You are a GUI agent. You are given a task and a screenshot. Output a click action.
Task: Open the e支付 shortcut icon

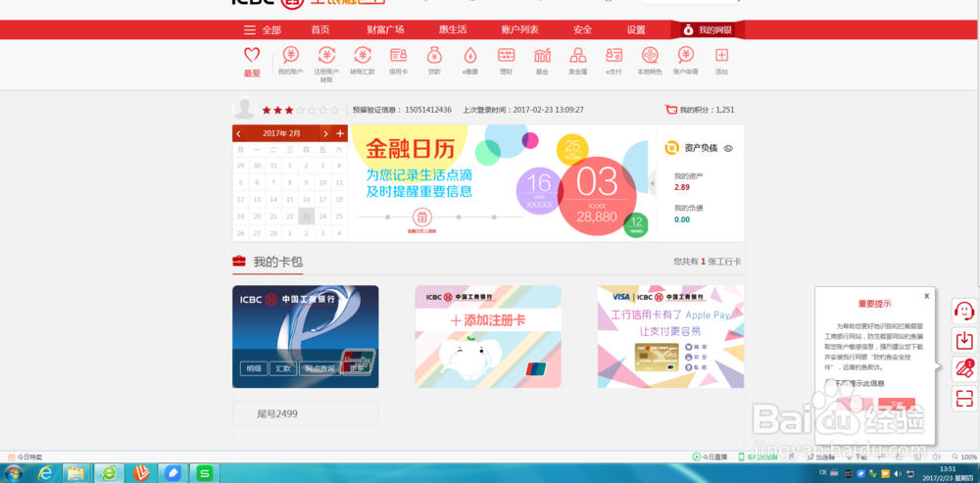tap(613, 55)
